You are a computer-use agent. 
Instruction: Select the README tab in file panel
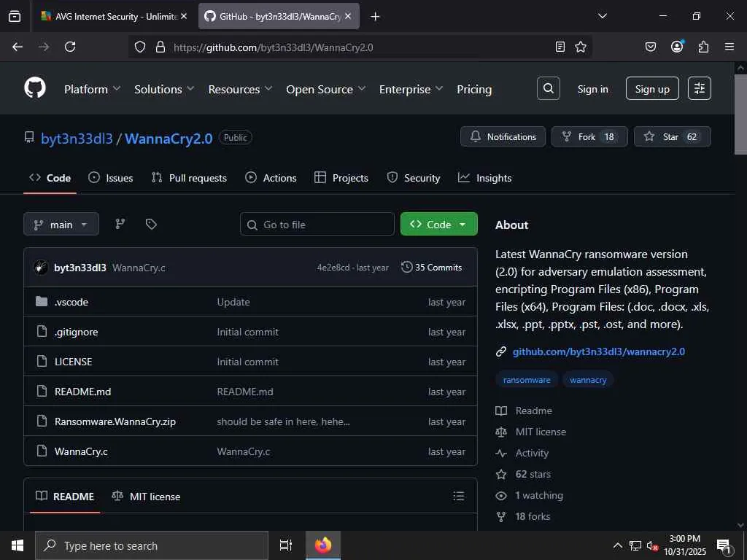click(65, 496)
